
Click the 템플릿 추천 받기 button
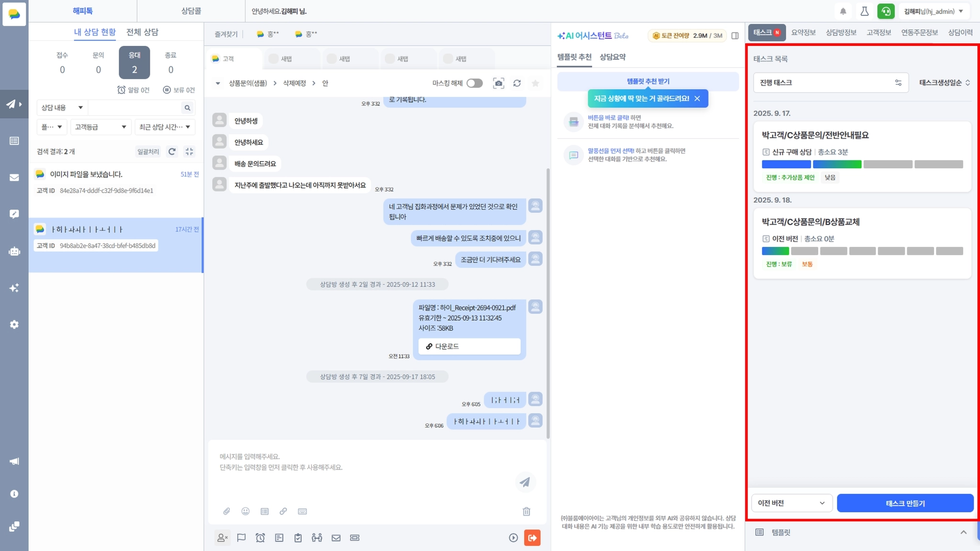pyautogui.click(x=648, y=81)
